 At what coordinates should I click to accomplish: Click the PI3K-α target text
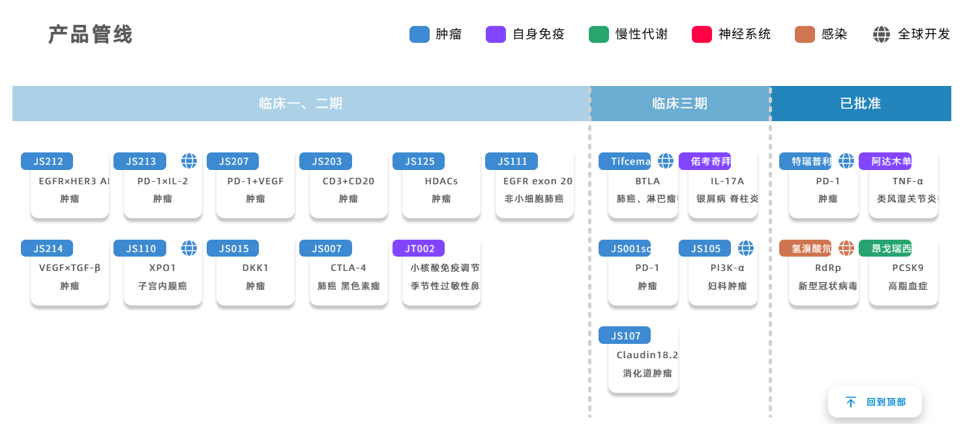pyautogui.click(x=728, y=268)
